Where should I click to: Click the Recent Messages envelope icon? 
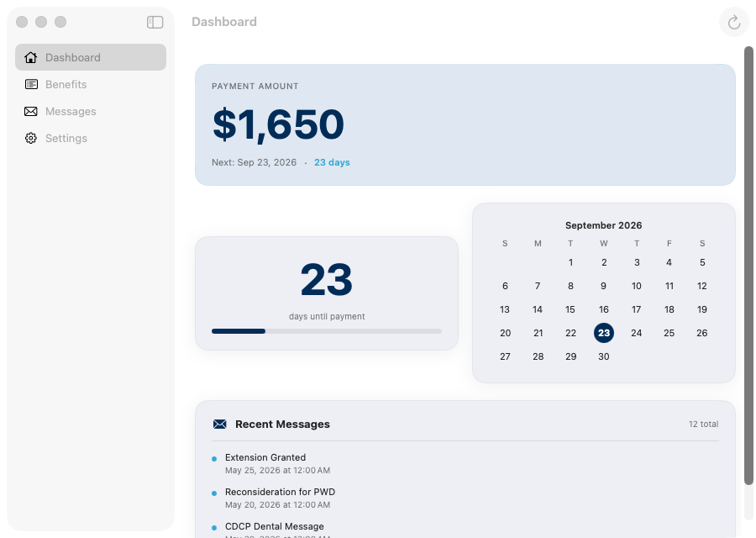[220, 425]
